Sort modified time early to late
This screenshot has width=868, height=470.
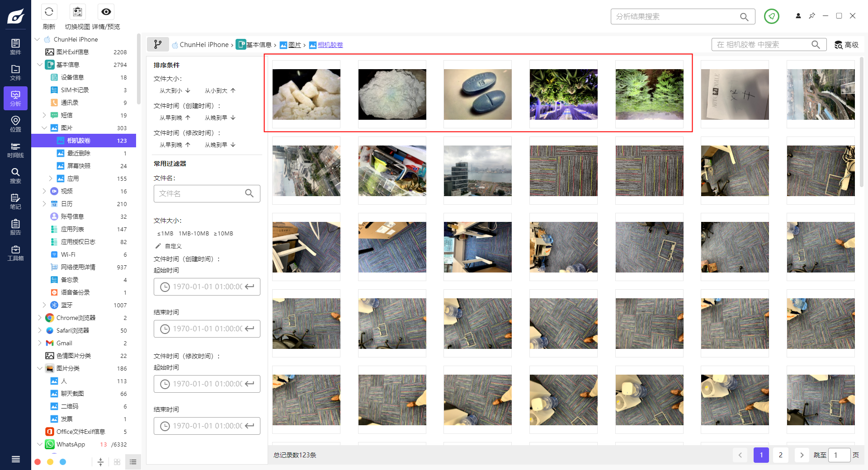click(x=175, y=145)
